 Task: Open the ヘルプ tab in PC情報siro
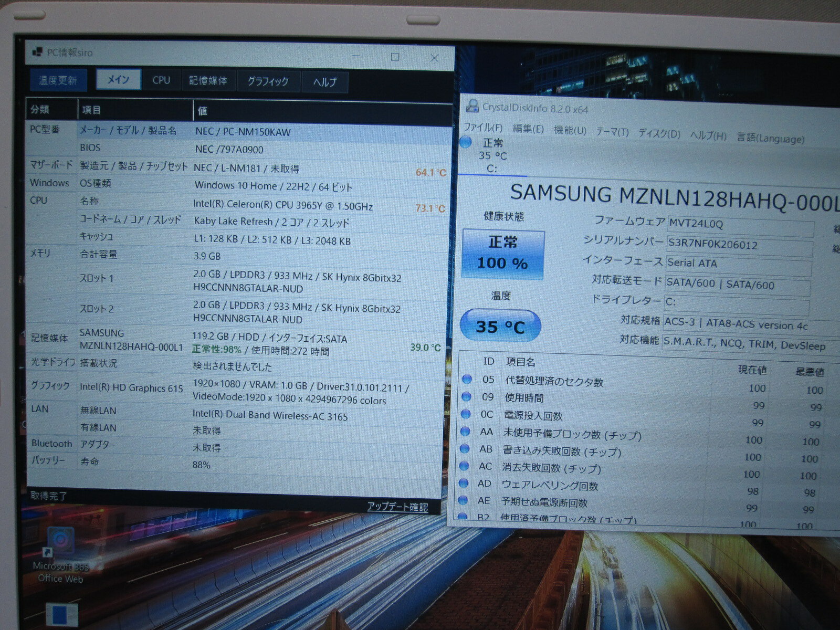[325, 82]
